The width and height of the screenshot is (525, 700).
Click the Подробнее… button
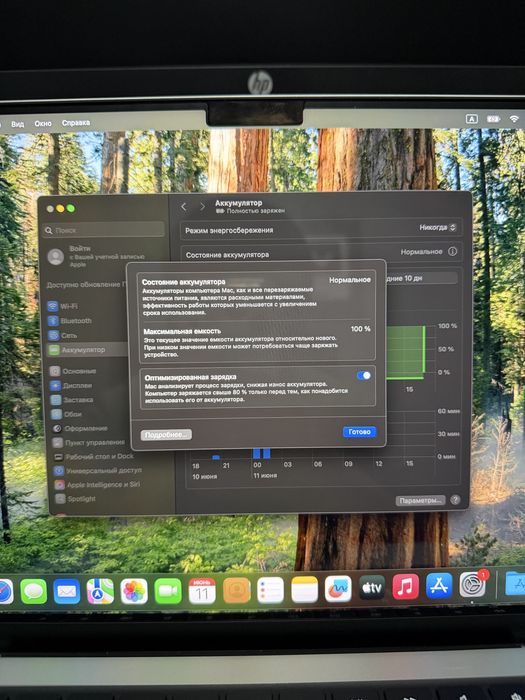tap(166, 434)
